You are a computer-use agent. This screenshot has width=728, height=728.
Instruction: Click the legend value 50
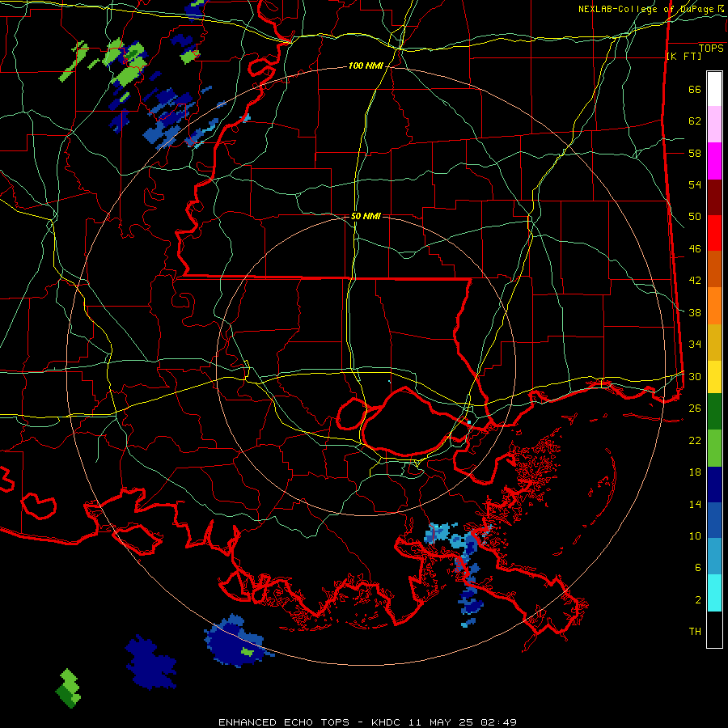point(695,217)
